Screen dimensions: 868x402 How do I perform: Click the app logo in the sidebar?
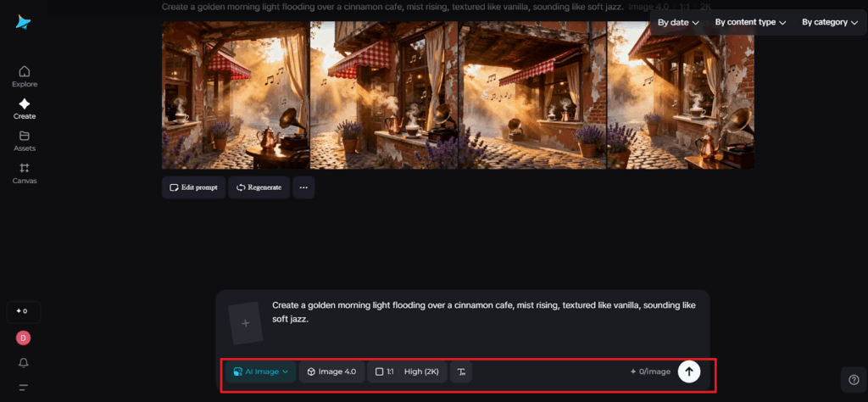(x=24, y=22)
